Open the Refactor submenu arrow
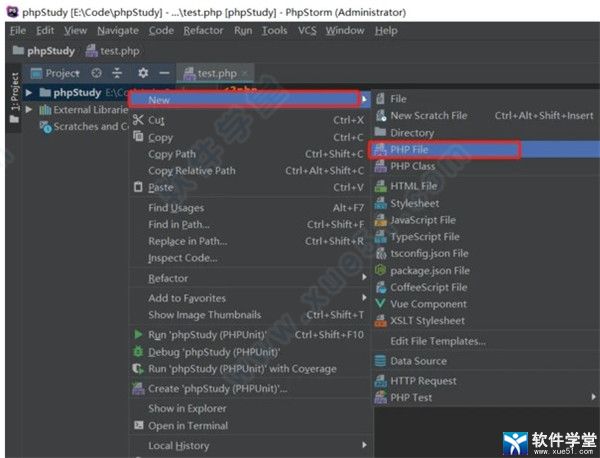The width and height of the screenshot is (600, 458). pos(364,277)
